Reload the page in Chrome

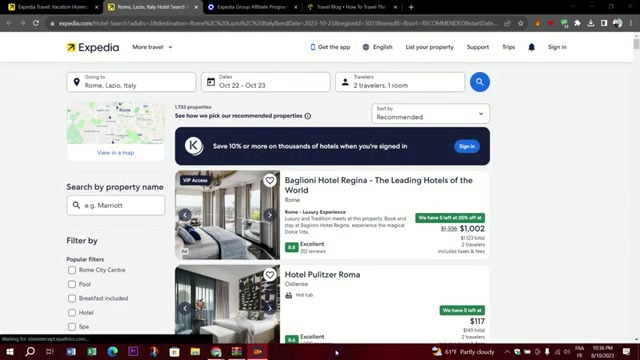36,23
